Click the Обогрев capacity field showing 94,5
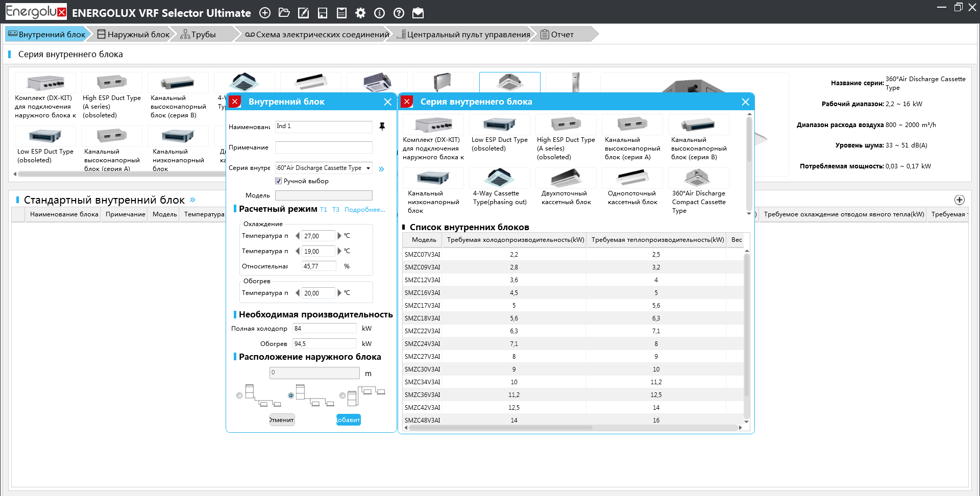 (325, 344)
